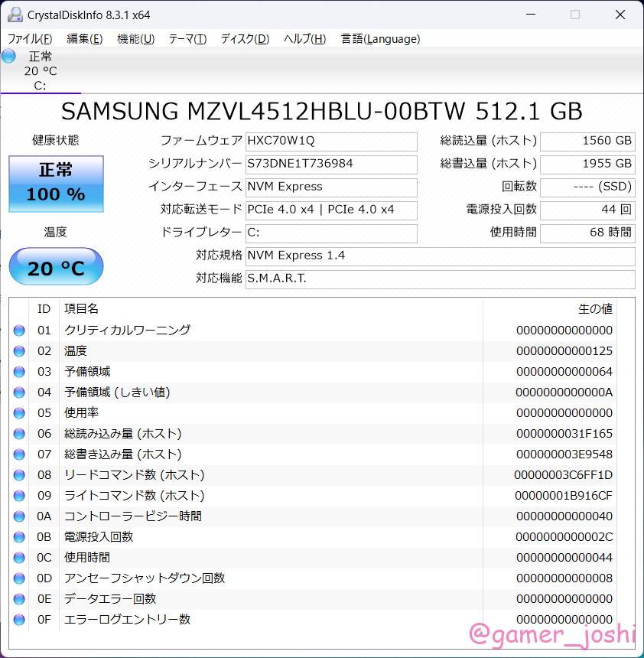Click power on hours value 68 時間
The height and width of the screenshot is (658, 644).
[x=587, y=233]
